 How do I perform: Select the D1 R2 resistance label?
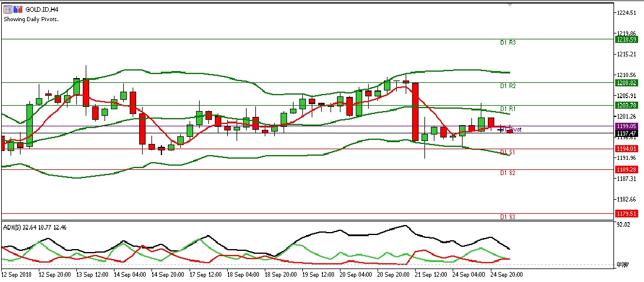(x=508, y=86)
